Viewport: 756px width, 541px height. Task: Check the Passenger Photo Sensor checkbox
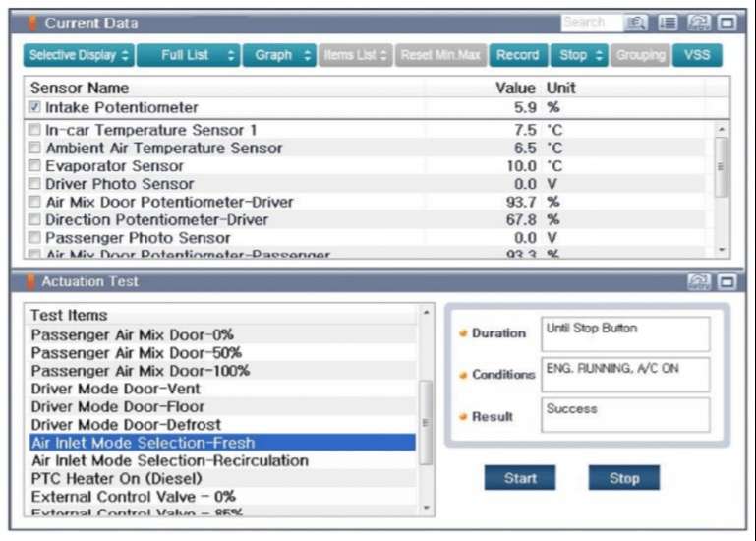34,237
